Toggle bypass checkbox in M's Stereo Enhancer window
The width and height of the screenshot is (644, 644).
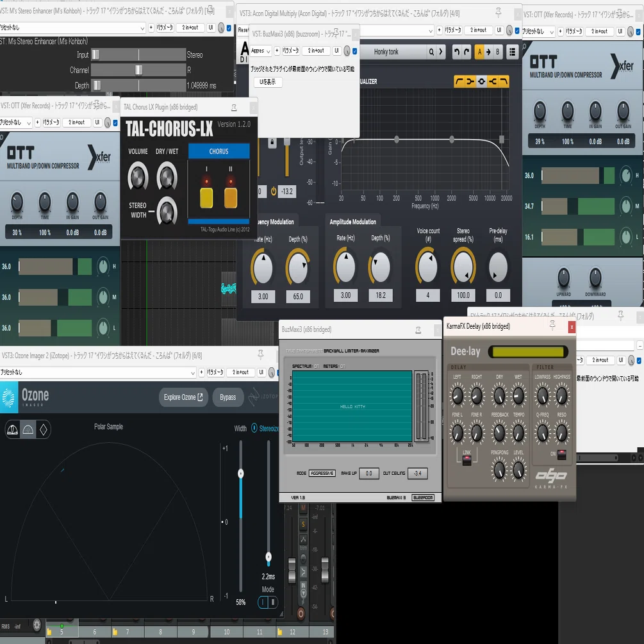(229, 28)
